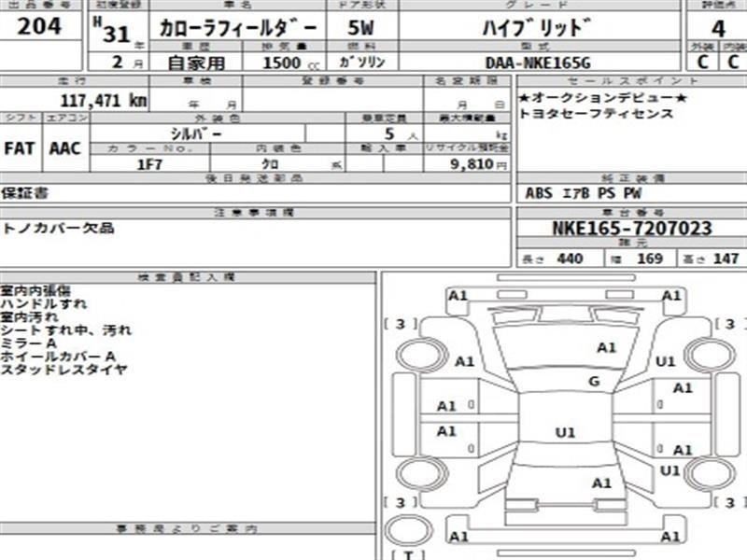
Task: Select the color number 1F7
Action: click(149, 164)
